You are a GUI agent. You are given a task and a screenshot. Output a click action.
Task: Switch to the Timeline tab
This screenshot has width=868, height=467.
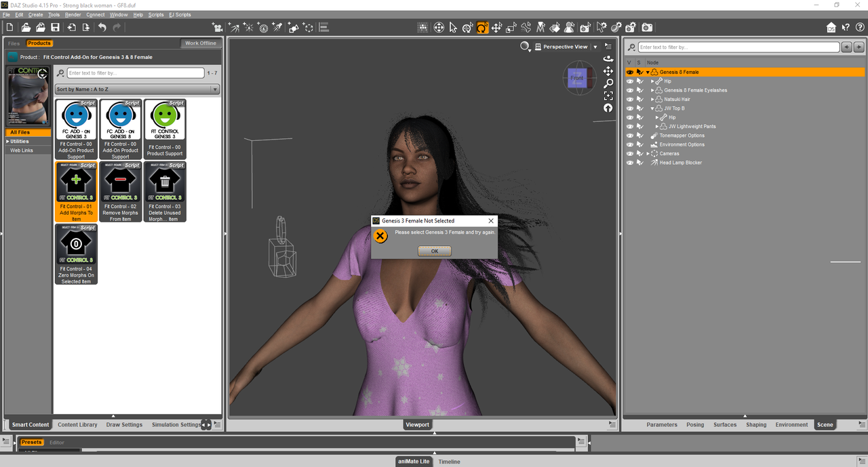pos(449,462)
